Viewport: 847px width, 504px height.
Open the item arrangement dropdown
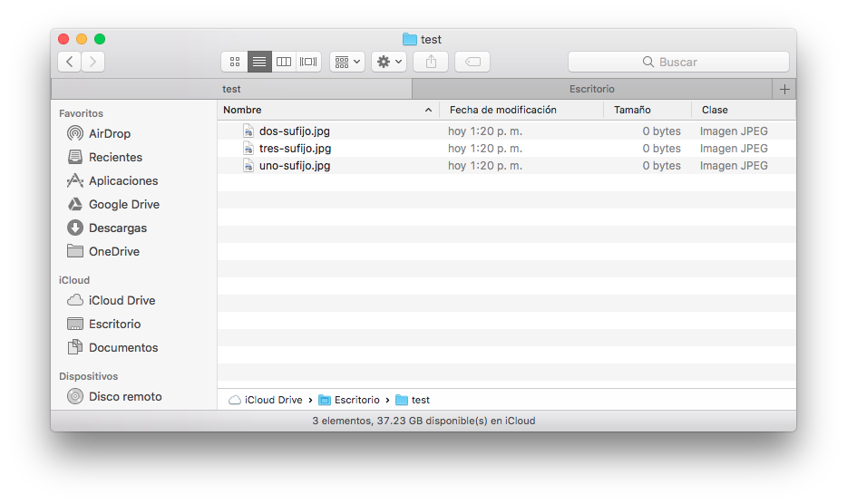point(347,62)
